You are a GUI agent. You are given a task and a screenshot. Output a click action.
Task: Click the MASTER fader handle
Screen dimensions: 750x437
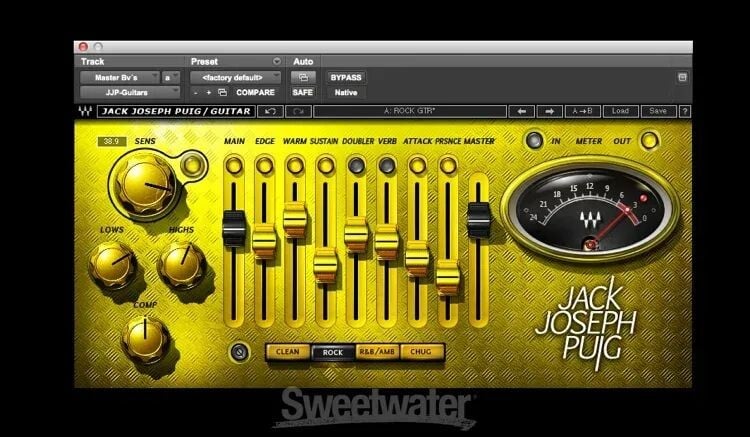pyautogui.click(x=478, y=219)
